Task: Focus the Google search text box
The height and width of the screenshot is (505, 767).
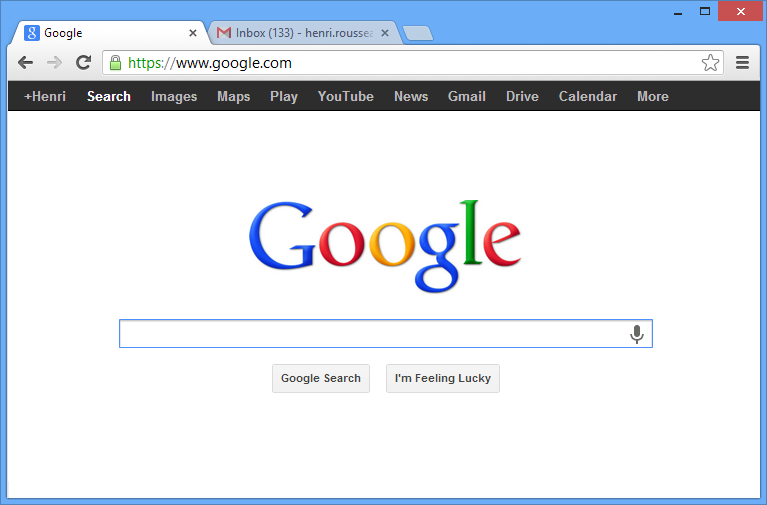Action: coord(374,334)
